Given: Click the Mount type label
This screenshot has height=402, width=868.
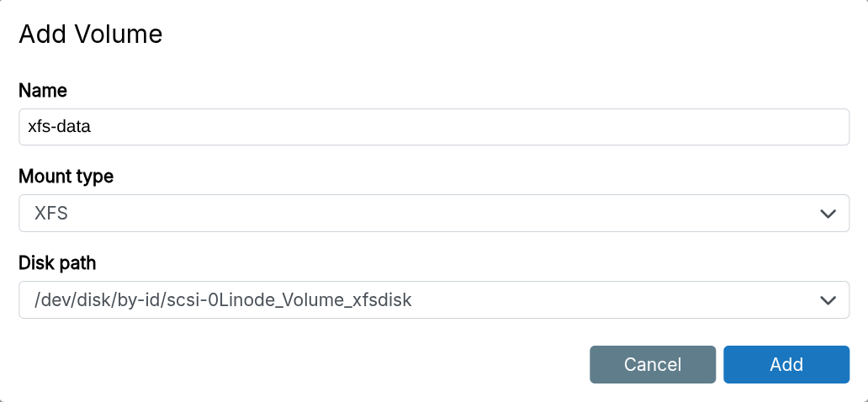Looking at the screenshot, I should [x=66, y=177].
